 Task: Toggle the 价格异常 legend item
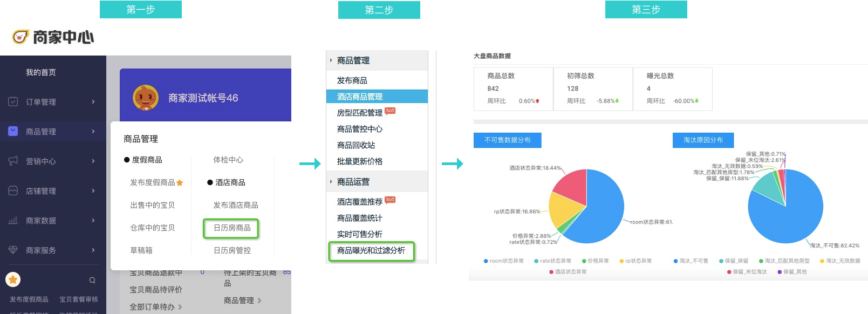point(595,261)
